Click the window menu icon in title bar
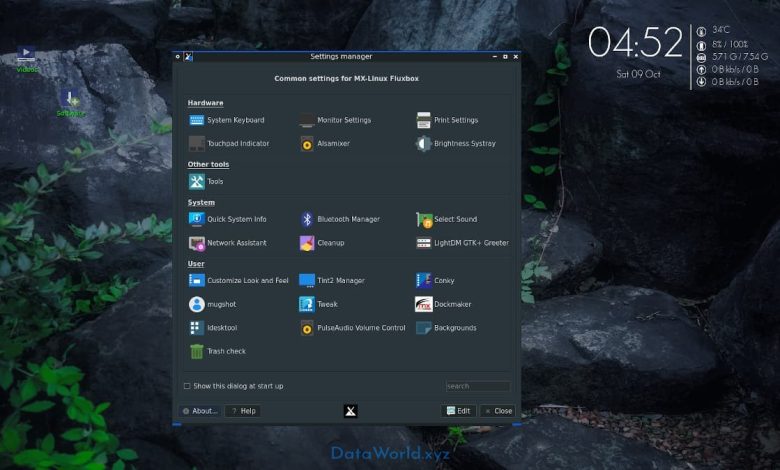This screenshot has height=470, width=780. click(x=188, y=57)
